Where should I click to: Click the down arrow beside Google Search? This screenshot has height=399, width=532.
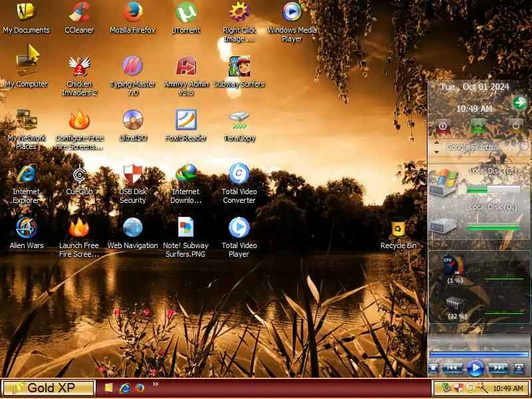(x=436, y=152)
